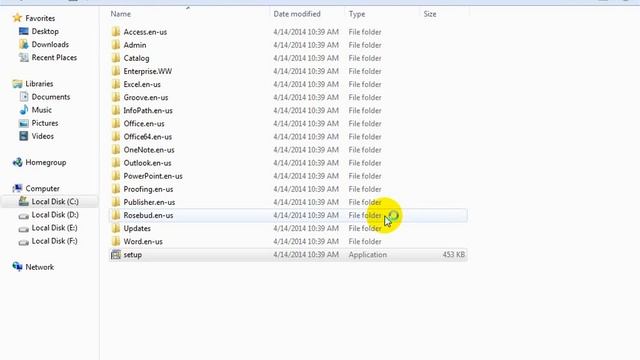640x360 pixels.
Task: Select the OneNote.en-us folder icon
Action: (x=116, y=150)
